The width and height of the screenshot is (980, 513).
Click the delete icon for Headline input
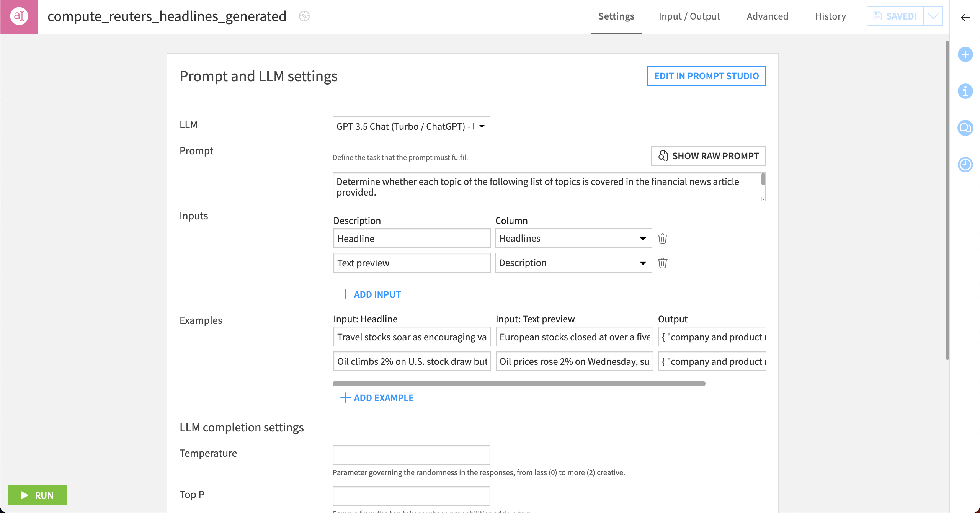point(662,238)
